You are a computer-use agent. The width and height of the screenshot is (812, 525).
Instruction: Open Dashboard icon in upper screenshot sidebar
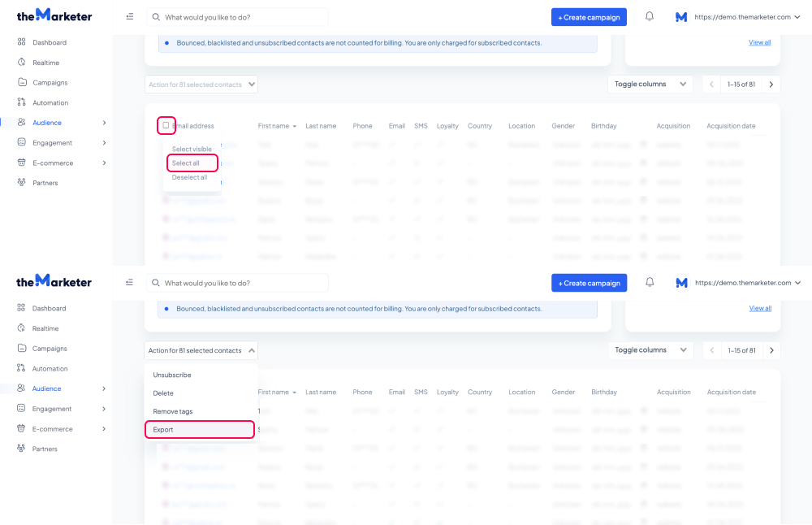21,42
